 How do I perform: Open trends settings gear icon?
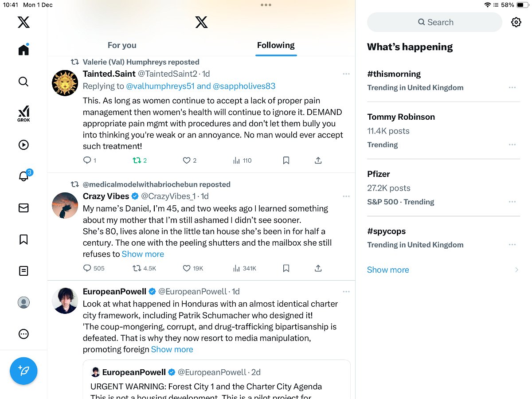(x=516, y=22)
